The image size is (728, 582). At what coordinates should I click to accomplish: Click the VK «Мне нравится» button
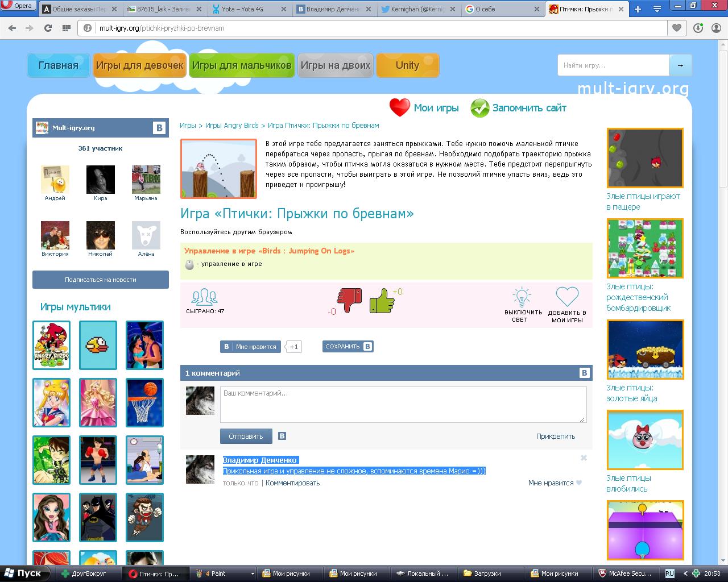pyautogui.click(x=251, y=347)
